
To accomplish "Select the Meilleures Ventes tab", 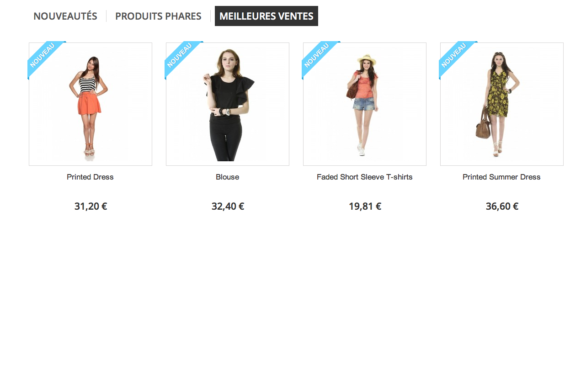I will click(x=266, y=16).
